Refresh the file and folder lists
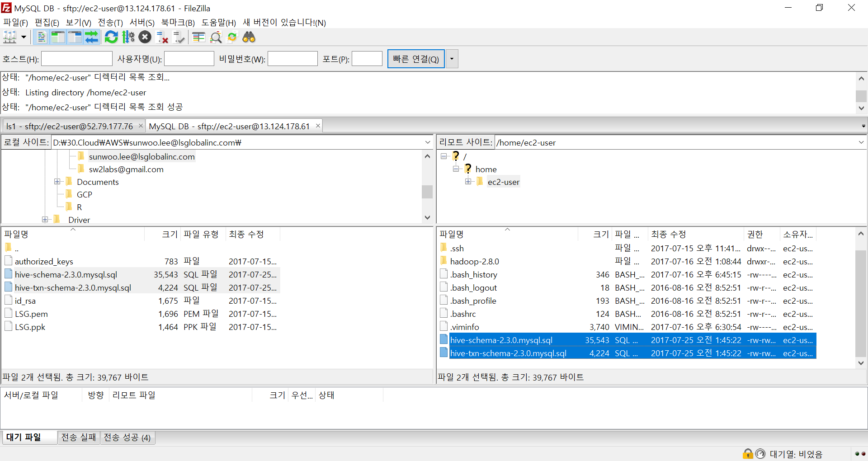The height and width of the screenshot is (461, 868). pos(111,37)
